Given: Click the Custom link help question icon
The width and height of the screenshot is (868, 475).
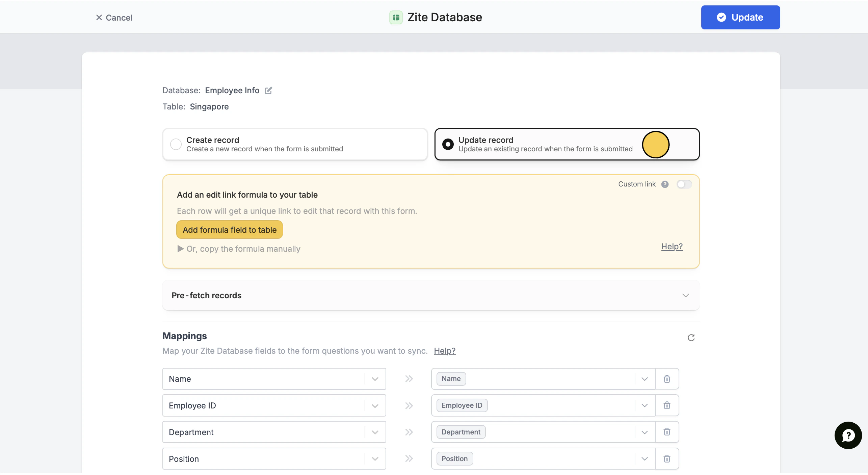Looking at the screenshot, I should tap(665, 184).
